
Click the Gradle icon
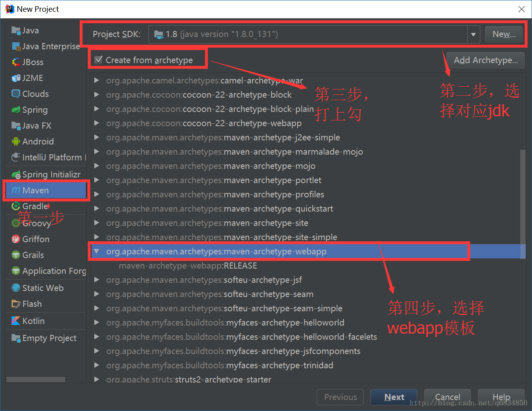(16, 206)
